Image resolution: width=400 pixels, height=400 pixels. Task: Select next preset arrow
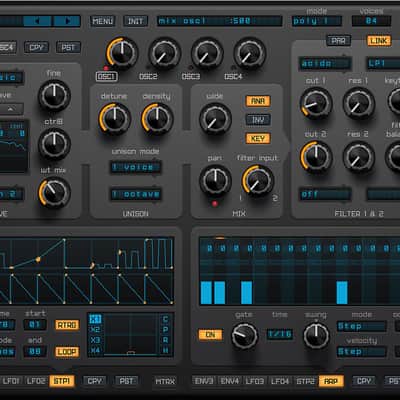pos(67,21)
